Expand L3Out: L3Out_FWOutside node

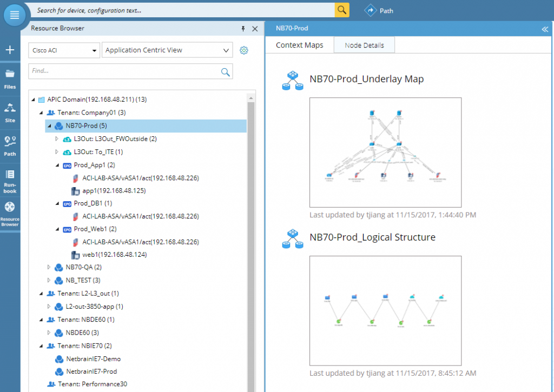point(56,139)
